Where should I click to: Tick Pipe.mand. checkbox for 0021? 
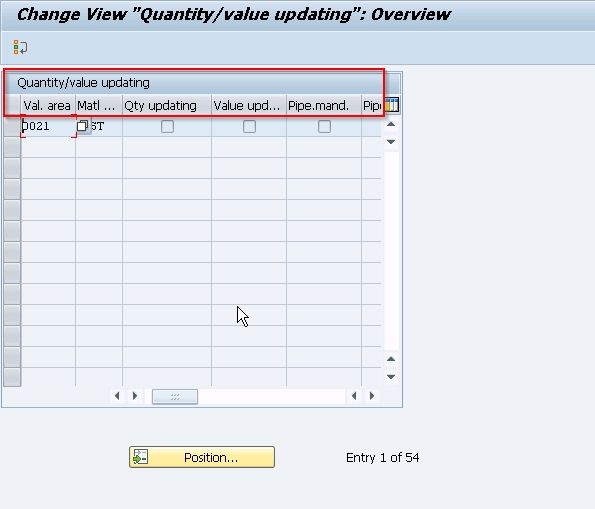point(324,126)
